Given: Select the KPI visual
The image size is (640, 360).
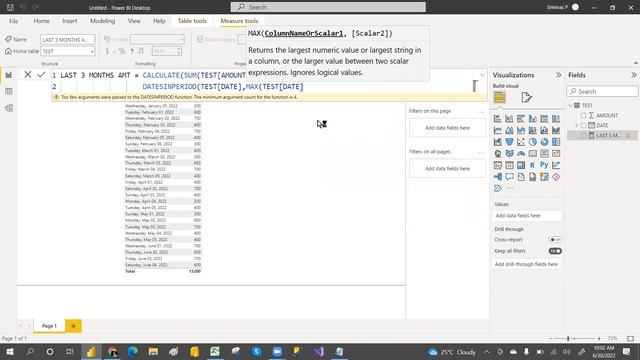Looking at the screenshot, I should [556, 153].
